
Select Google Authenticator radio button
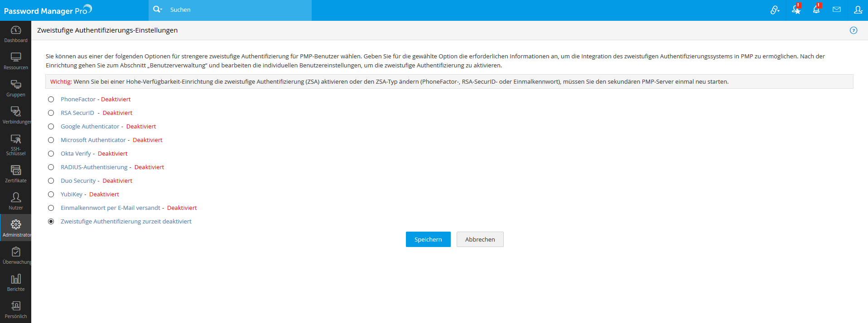pos(51,127)
